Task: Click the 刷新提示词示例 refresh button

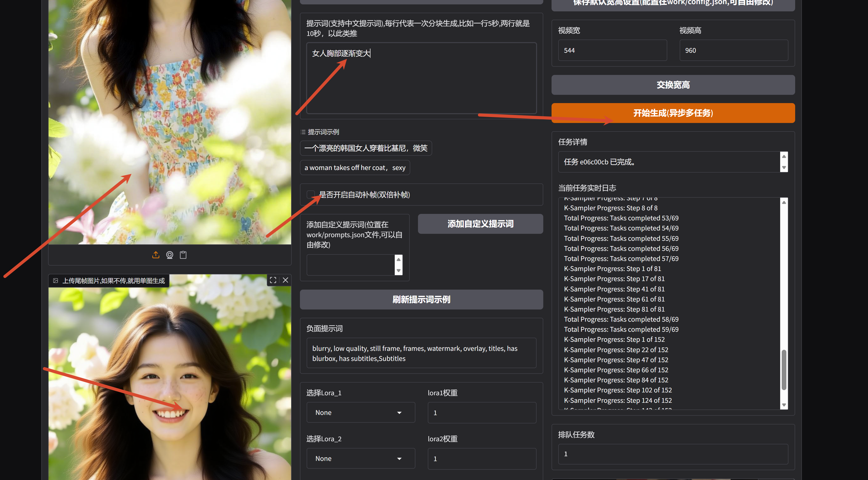Action: [421, 299]
